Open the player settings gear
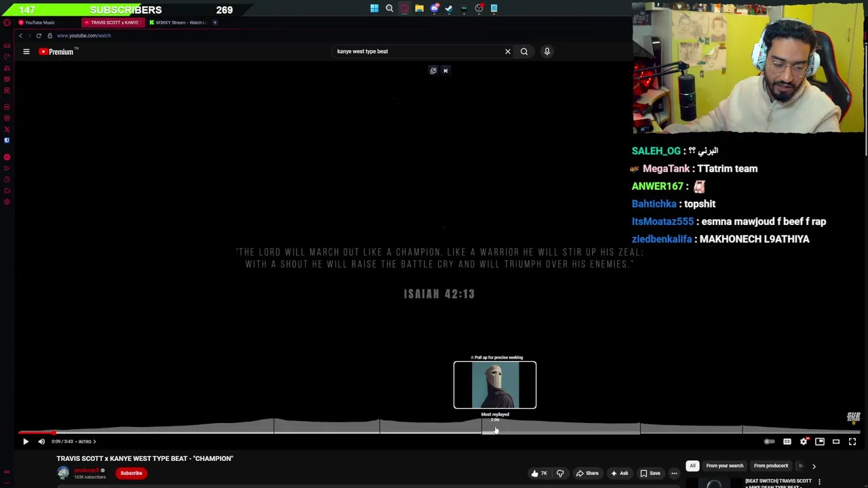The height and width of the screenshot is (488, 868). 804,441
